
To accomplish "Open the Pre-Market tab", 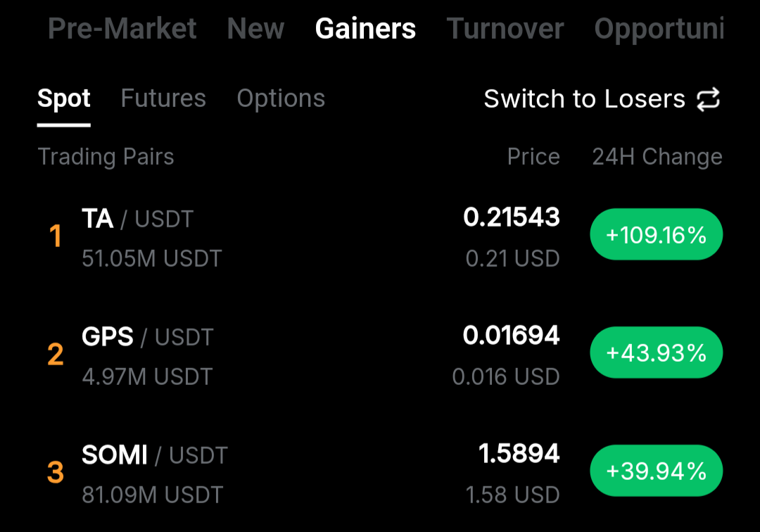I will pyautogui.click(x=122, y=29).
